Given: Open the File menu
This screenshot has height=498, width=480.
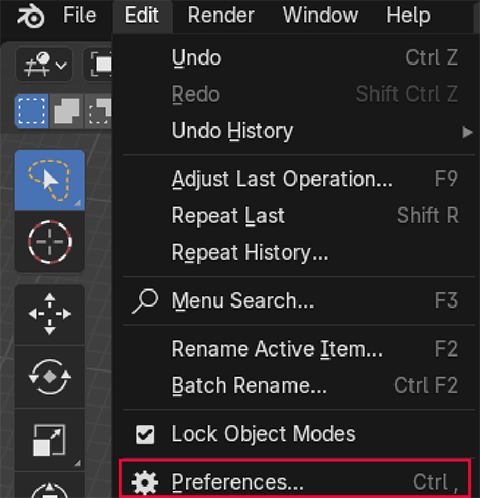Looking at the screenshot, I should click(x=80, y=15).
